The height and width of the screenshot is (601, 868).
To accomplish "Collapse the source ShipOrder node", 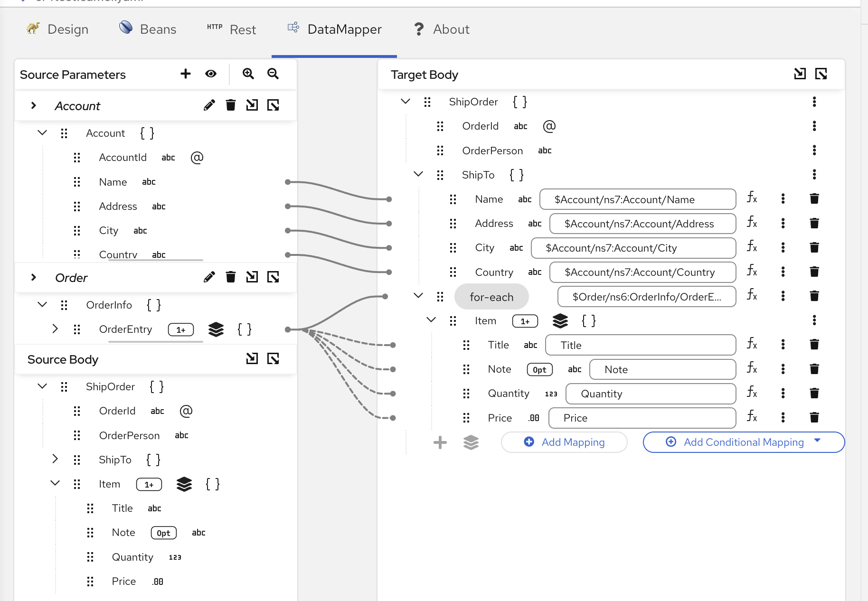I will point(42,386).
